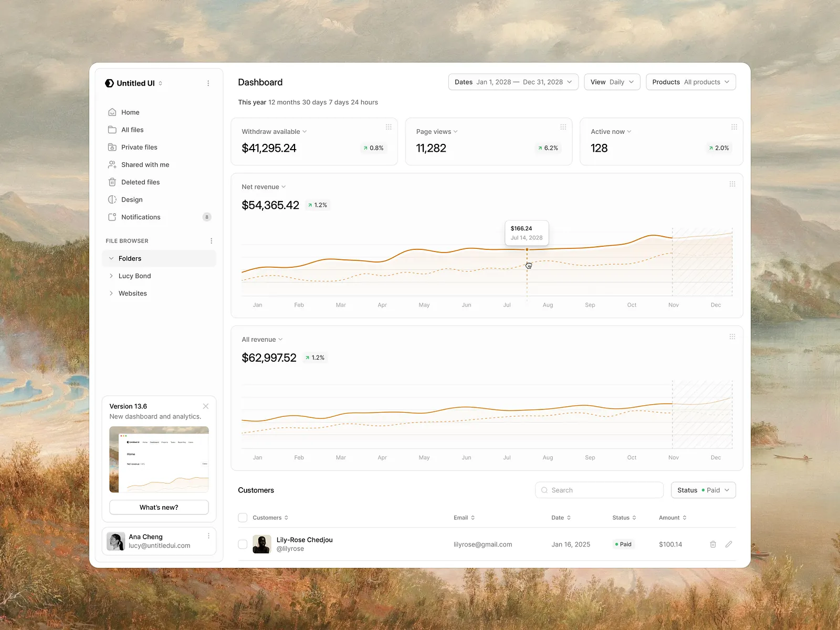840x630 pixels.
Task: Click the All revenue card grip icon
Action: [732, 337]
